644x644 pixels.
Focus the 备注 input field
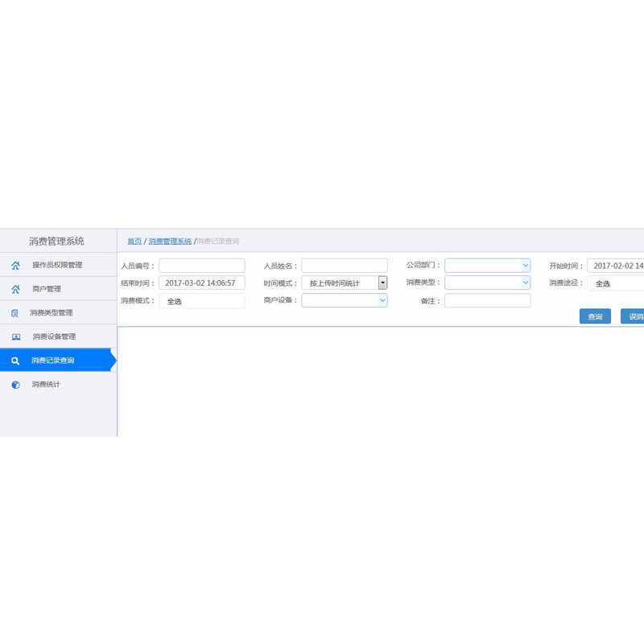pyautogui.click(x=488, y=300)
